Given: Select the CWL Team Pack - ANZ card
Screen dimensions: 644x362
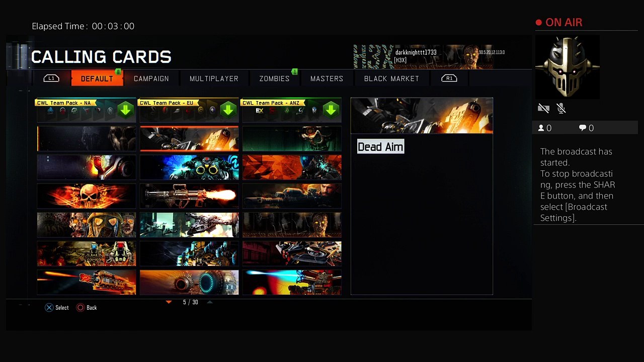Looking at the screenshot, I should pyautogui.click(x=292, y=110).
